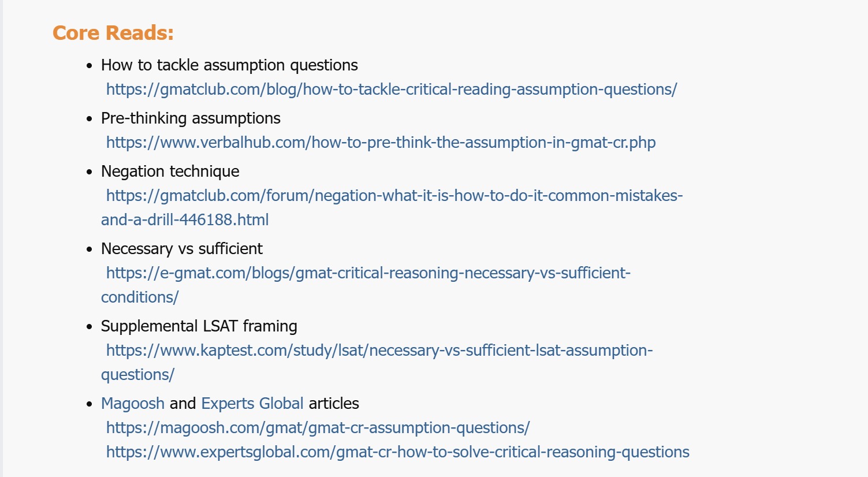Click the Experts Global text link

point(252,404)
